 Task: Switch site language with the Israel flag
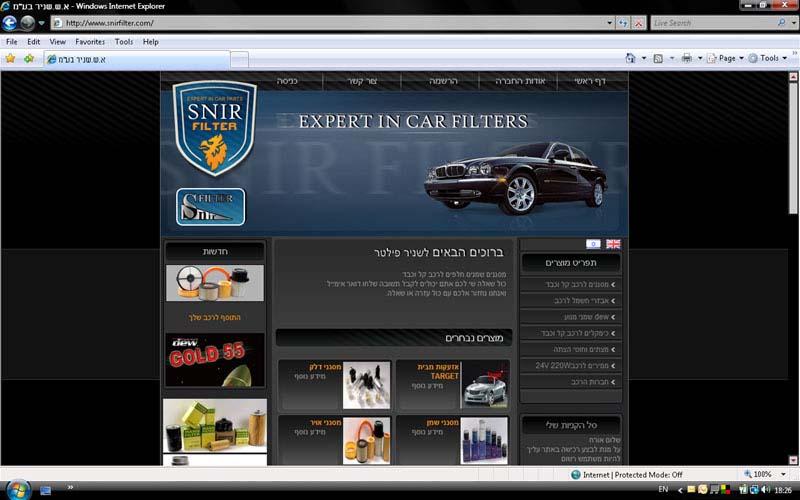pos(593,244)
